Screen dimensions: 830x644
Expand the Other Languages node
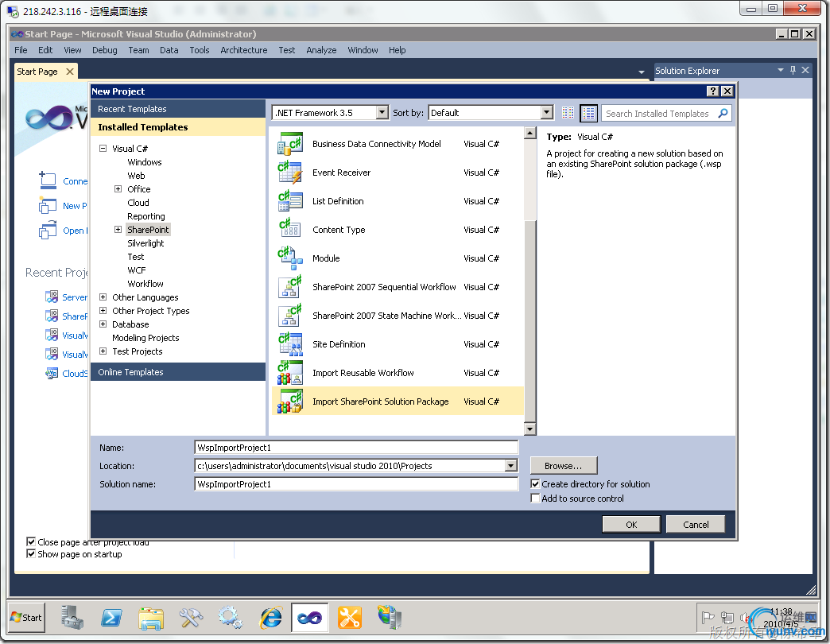pyautogui.click(x=103, y=297)
